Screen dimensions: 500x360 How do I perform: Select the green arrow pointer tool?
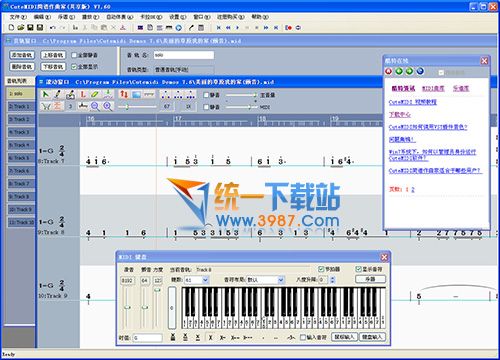[46, 95]
